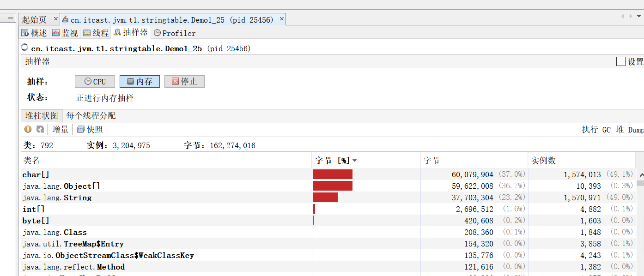Click scroll-documents-left arrow in tab bar
The image size is (644, 276).
point(623,16)
